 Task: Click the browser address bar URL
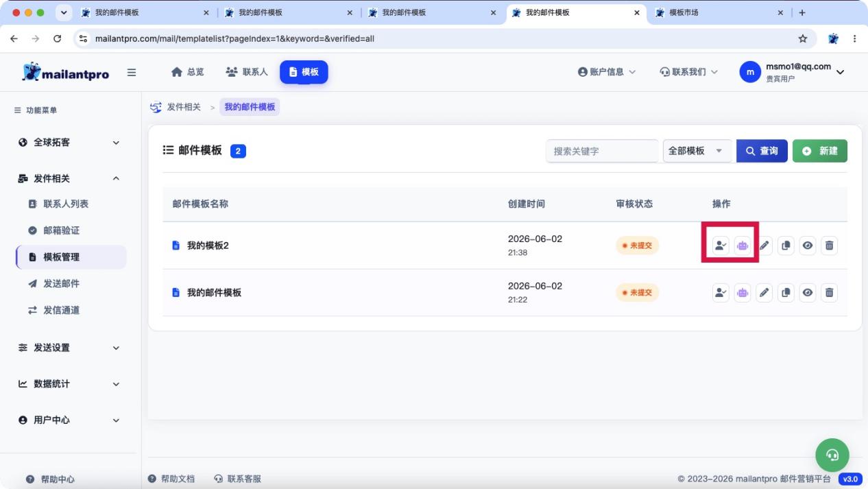pos(235,38)
